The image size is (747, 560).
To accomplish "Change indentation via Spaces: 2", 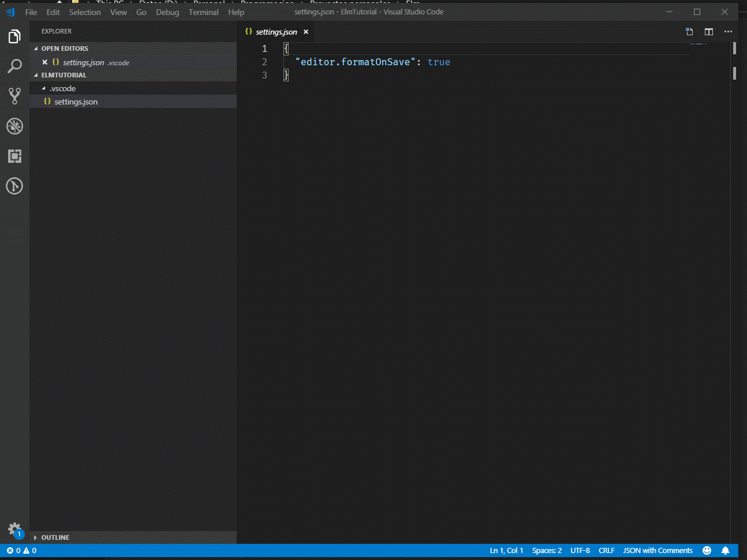I will pos(547,550).
